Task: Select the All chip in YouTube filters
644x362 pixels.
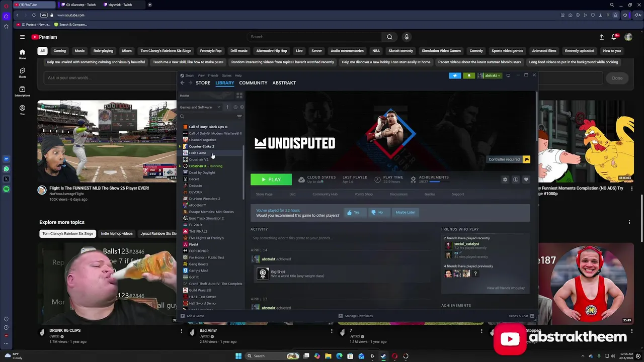Action: tap(42, 51)
